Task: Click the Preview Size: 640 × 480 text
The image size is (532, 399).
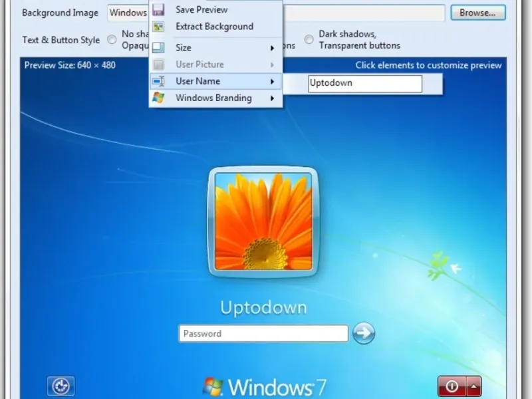Action: click(x=70, y=65)
